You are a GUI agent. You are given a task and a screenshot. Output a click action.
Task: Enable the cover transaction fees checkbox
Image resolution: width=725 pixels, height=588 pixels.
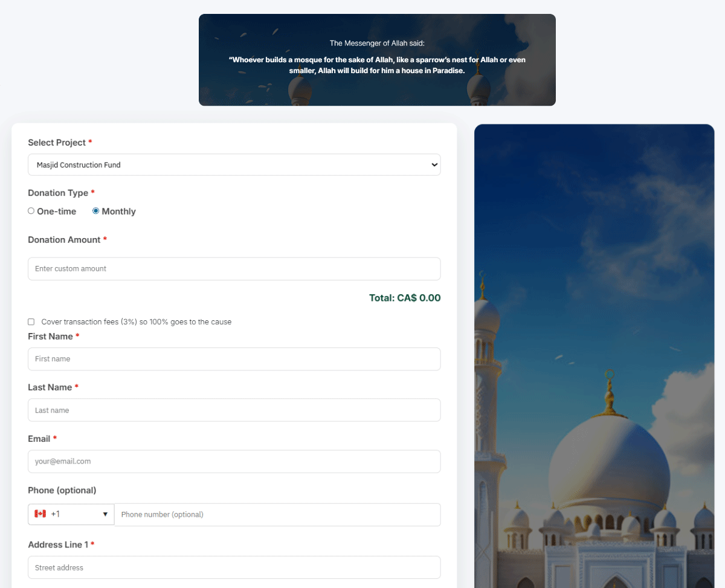tap(31, 322)
